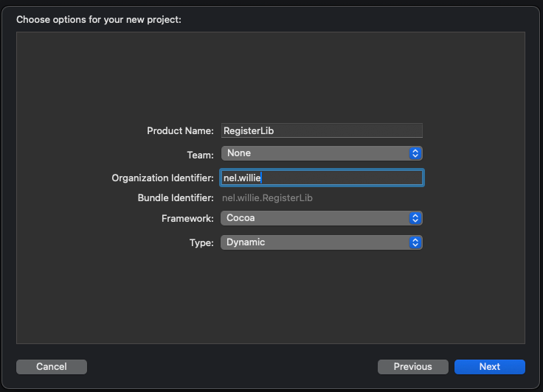Click inside the Organization Identifier field
The image size is (543, 392).
click(x=339, y=178)
